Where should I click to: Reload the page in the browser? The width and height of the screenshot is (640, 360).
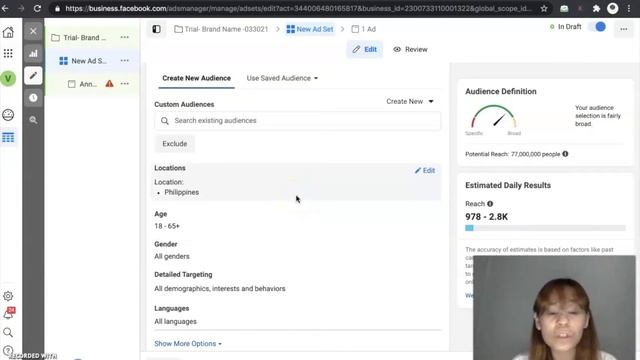tap(37, 8)
